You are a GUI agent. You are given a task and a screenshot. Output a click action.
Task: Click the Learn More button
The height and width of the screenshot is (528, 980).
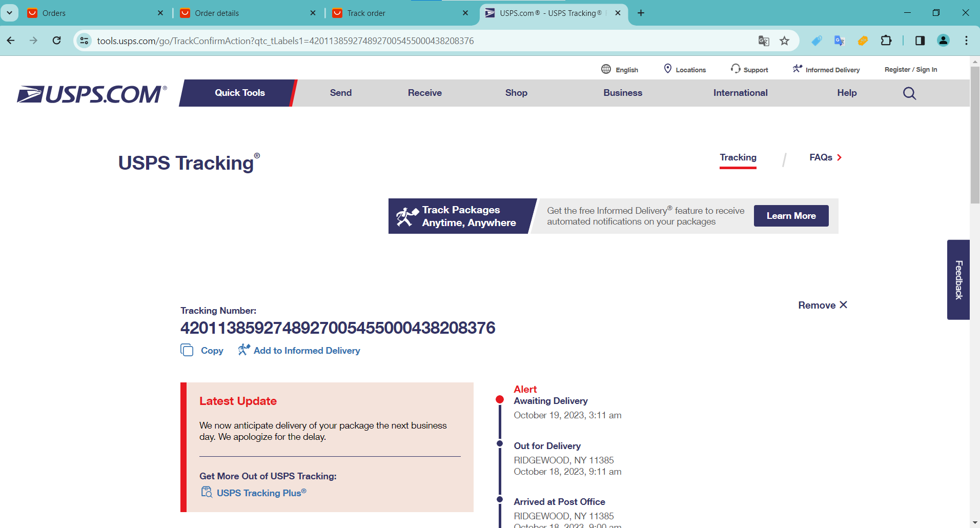coord(791,216)
